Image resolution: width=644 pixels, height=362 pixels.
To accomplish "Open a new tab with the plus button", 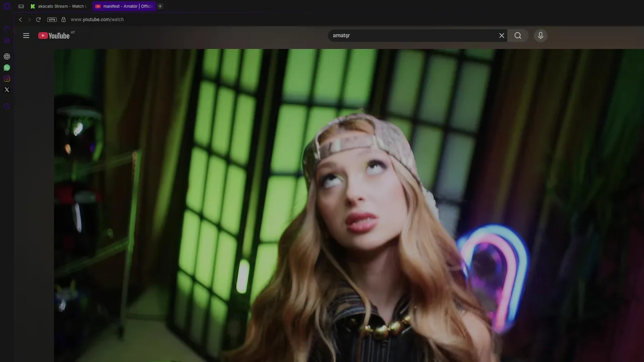I will (160, 6).
